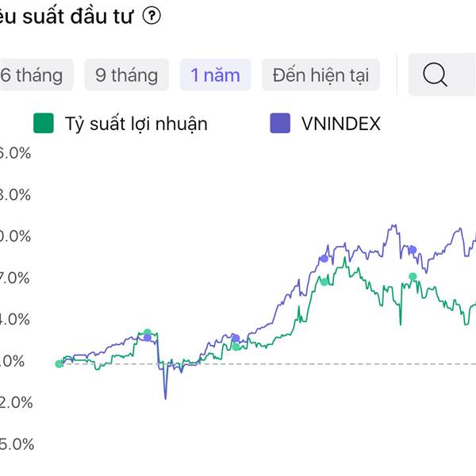476x476 pixels.
Task: Select green marker just before the sharp dip
Action: click(x=147, y=332)
